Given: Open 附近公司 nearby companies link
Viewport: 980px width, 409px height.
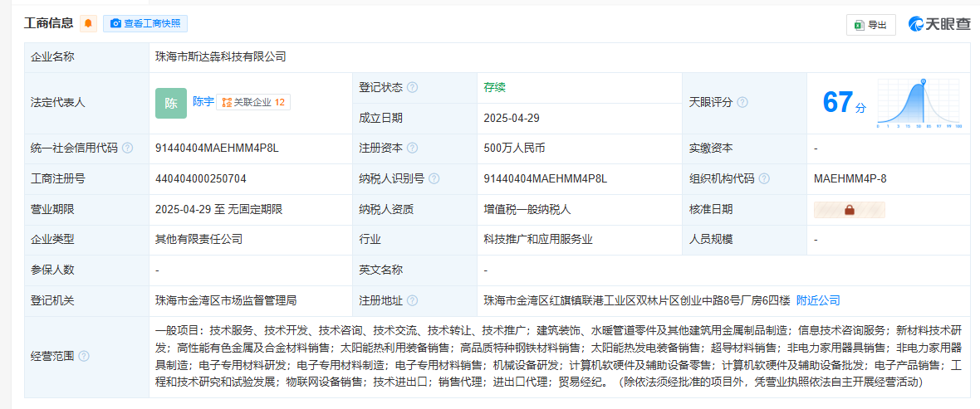Looking at the screenshot, I should coord(818,300).
